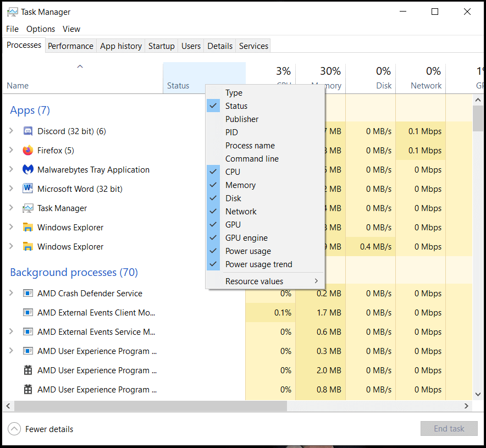The height and width of the screenshot is (448, 486).
Task: Open the View menu
Action: click(x=71, y=29)
